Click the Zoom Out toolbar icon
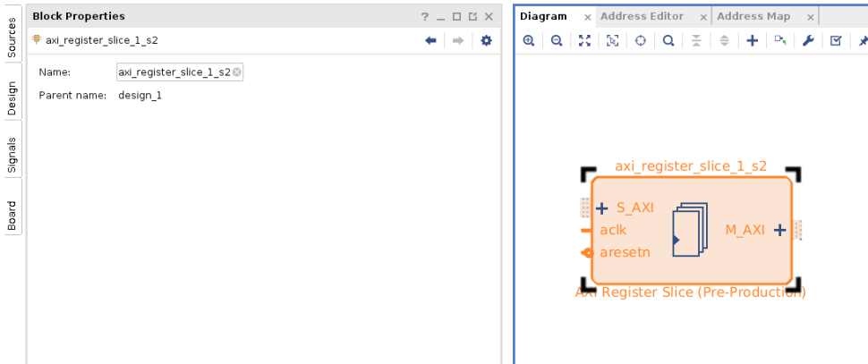This screenshot has height=364, width=868. (x=557, y=41)
